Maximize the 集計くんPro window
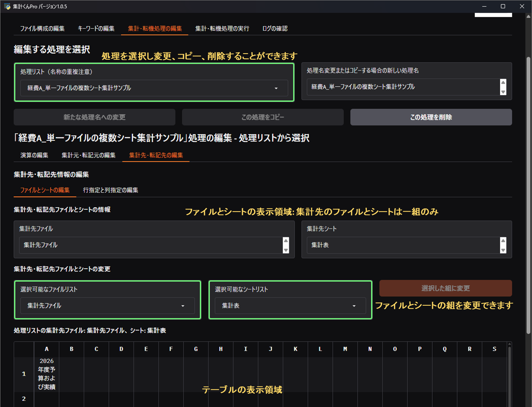This screenshot has width=532, height=407. point(503,7)
